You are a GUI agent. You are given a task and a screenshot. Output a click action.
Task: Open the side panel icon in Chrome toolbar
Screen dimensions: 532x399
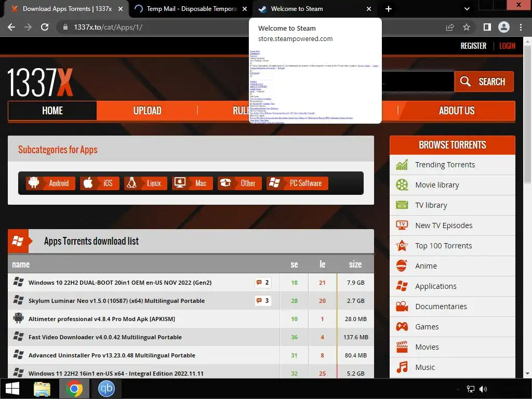[x=487, y=27]
